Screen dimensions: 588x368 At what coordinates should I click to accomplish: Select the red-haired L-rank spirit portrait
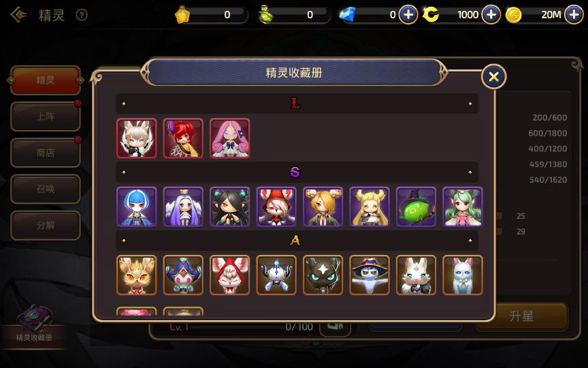pos(183,138)
